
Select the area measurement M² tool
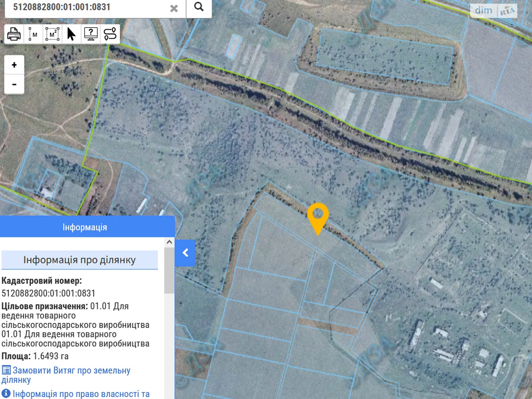52,34
